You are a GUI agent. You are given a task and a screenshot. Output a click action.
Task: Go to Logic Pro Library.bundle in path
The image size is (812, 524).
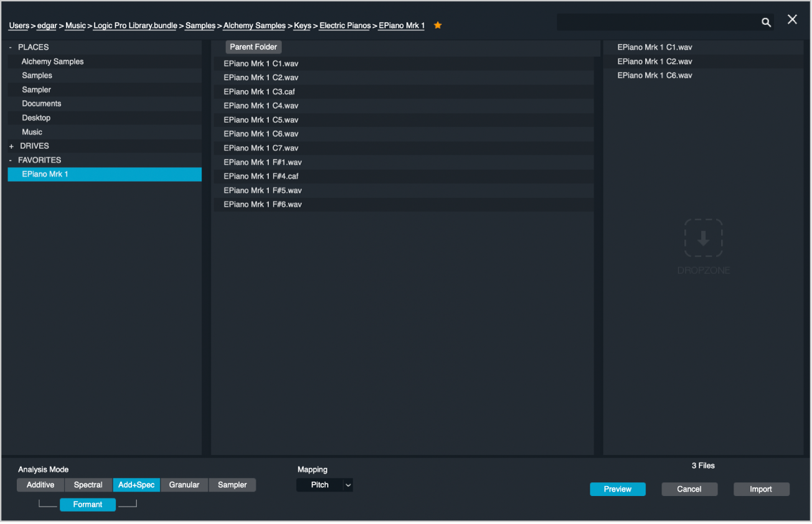pyautogui.click(x=136, y=26)
